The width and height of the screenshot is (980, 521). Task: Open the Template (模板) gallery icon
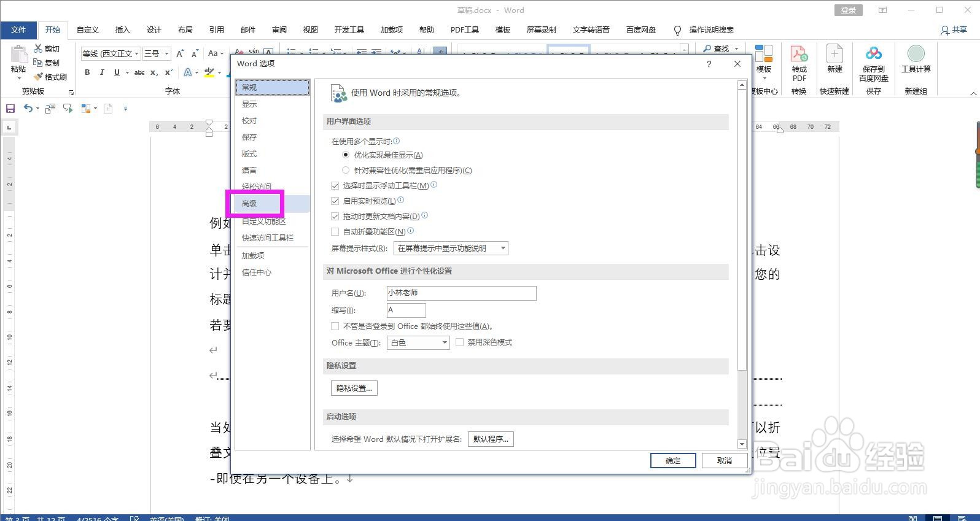(764, 54)
